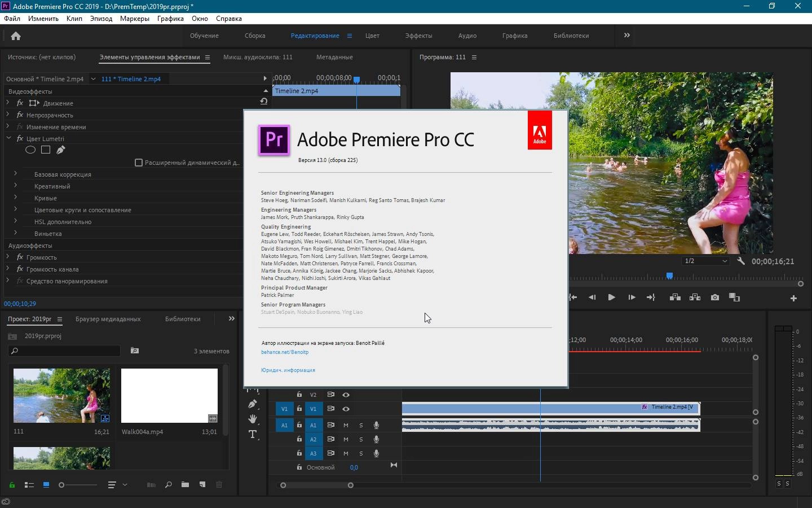Create a new bin folder
This screenshot has width=812, height=508.
click(185, 485)
